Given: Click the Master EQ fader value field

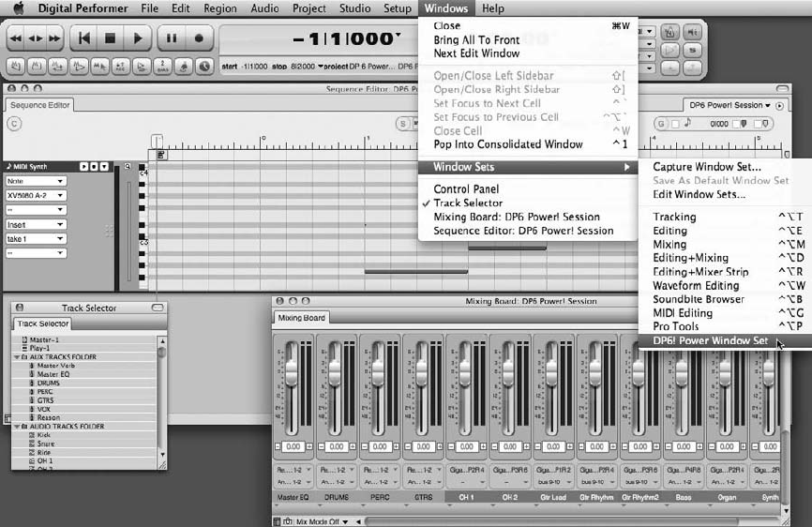Looking at the screenshot, I should point(293,446).
